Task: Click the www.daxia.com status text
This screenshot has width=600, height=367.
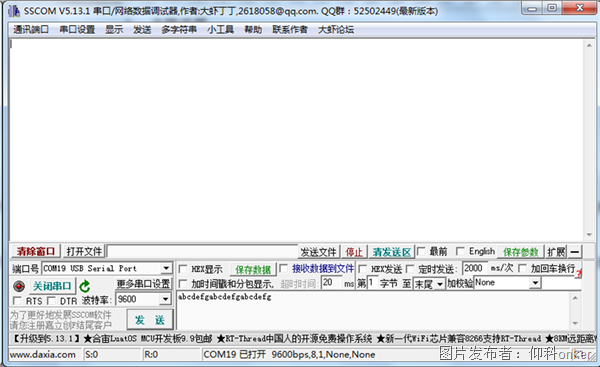Action: point(42,355)
